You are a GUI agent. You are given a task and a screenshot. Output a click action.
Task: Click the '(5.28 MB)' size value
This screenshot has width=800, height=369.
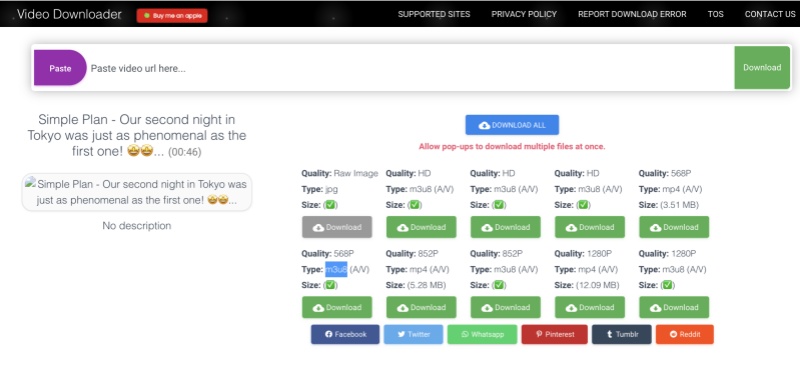pos(426,285)
